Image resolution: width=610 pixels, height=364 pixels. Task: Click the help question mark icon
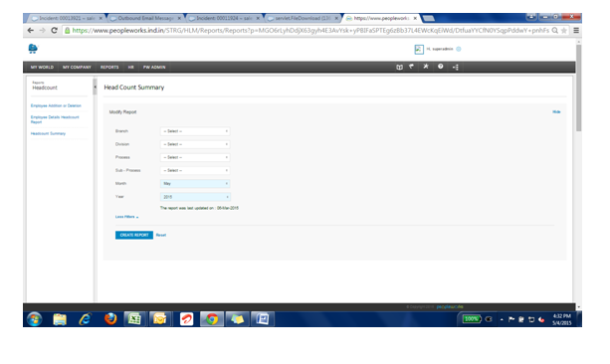441,67
